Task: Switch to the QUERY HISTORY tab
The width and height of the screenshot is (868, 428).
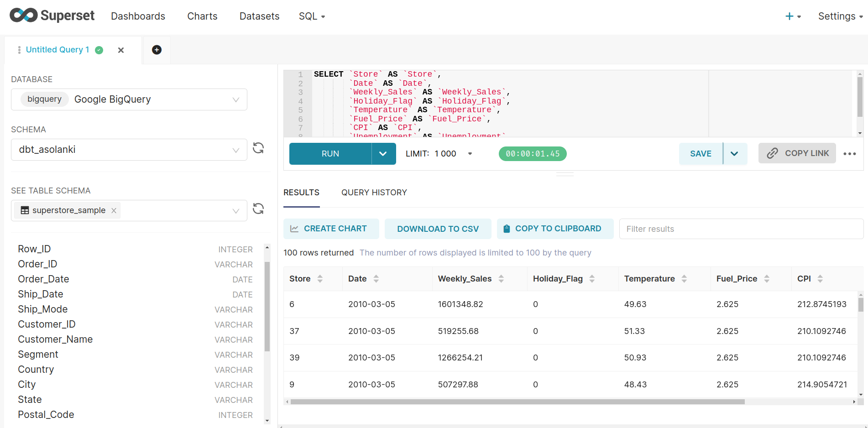Action: (x=374, y=193)
